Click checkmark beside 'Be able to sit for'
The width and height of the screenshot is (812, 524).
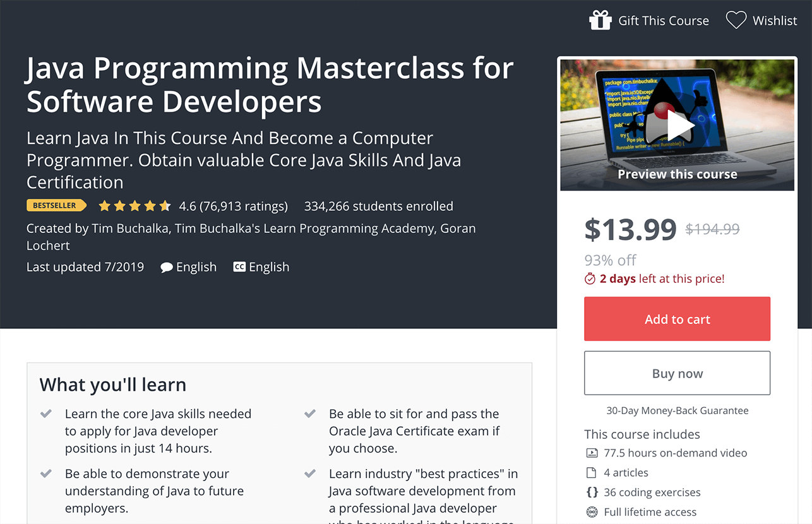[310, 414]
